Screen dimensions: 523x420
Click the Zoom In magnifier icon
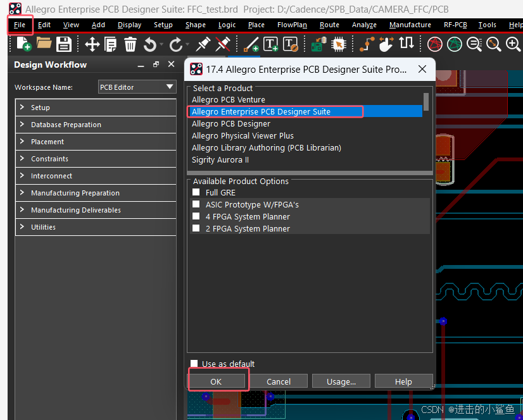pos(514,44)
